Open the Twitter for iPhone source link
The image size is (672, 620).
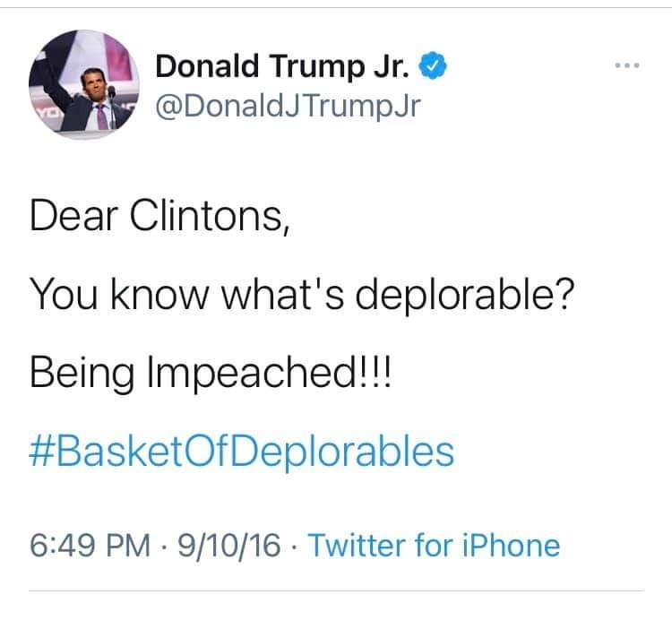pos(434,546)
